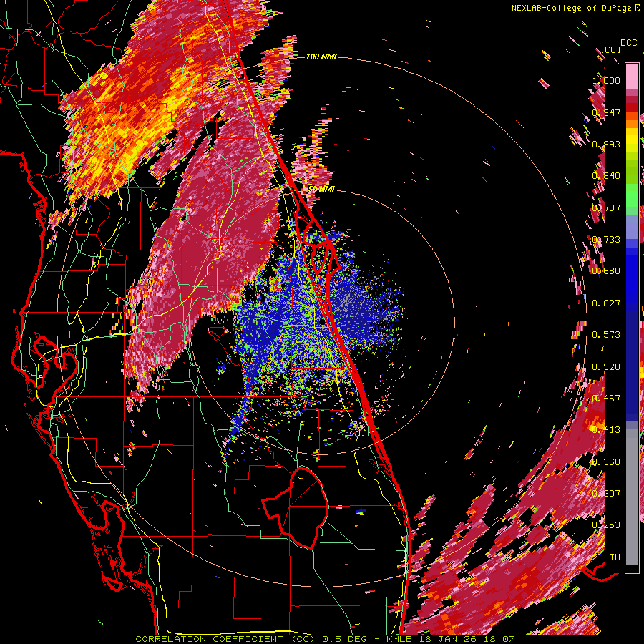This screenshot has width=644, height=644.
Task: Click the 0.840 scale value
Action: [x=606, y=176]
